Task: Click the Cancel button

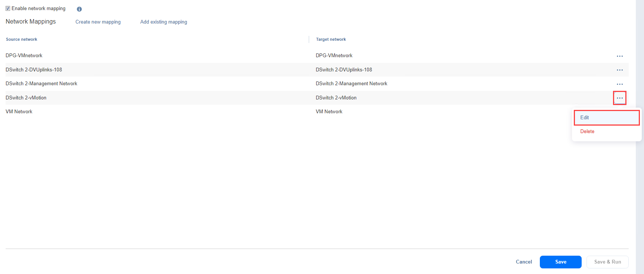Action: pyautogui.click(x=524, y=262)
